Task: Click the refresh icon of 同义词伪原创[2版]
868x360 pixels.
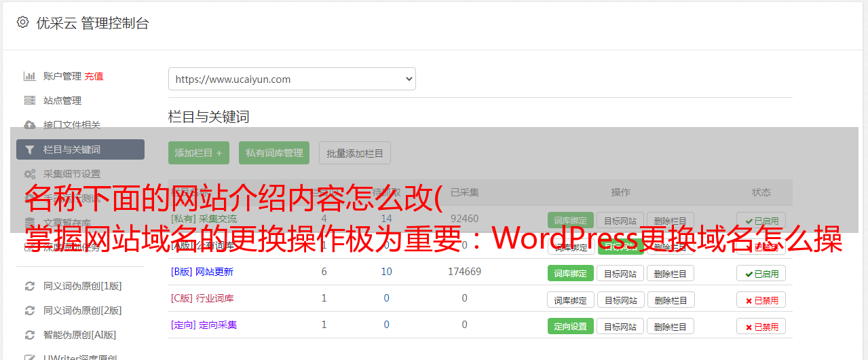Action: click(x=29, y=310)
